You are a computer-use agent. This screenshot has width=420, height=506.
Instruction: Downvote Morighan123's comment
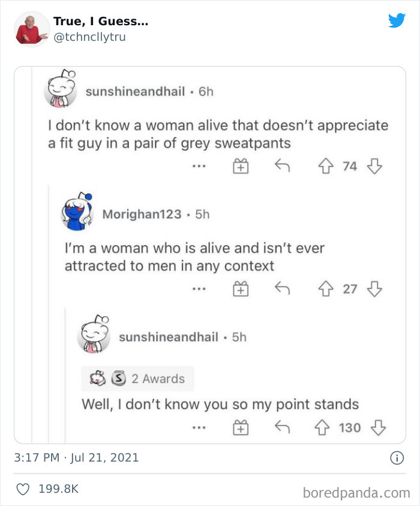(x=374, y=289)
